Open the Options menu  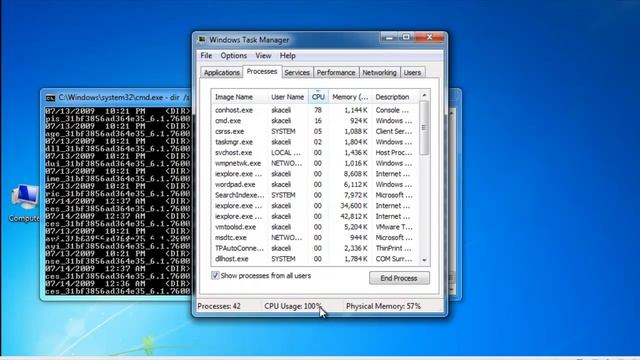point(233,56)
